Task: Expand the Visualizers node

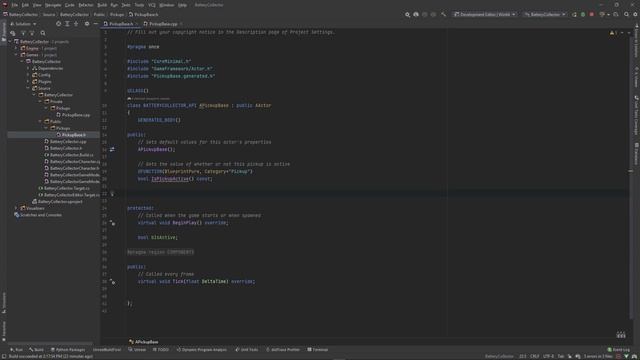Action: (x=16, y=208)
